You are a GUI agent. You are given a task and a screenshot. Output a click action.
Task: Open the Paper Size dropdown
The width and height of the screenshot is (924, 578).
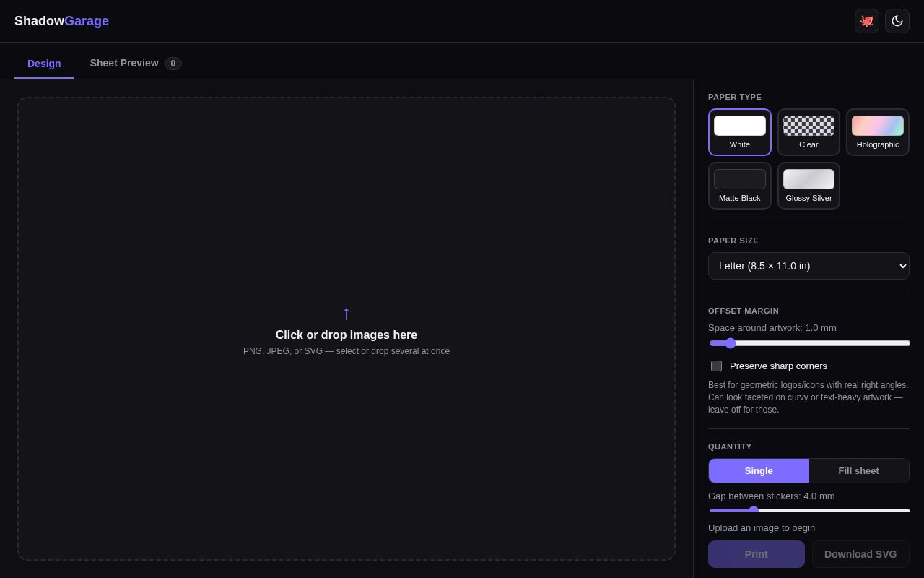808,266
